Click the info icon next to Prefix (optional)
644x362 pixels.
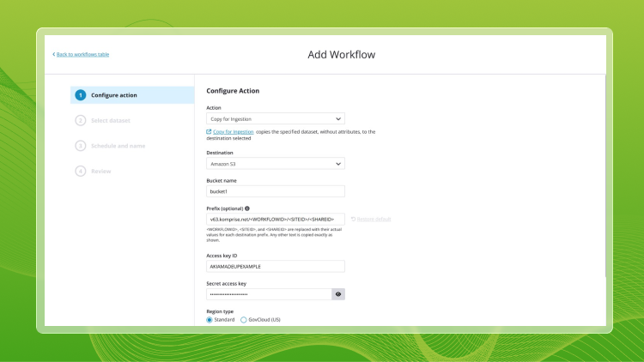(247, 208)
